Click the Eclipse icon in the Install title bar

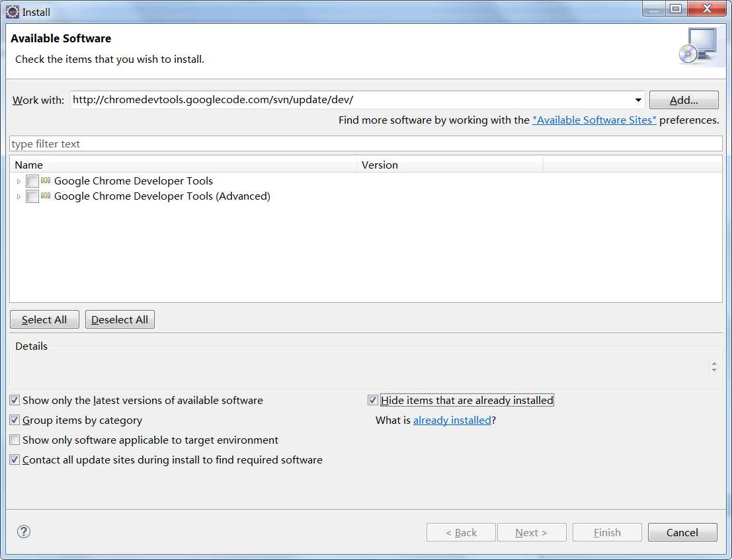tap(13, 12)
